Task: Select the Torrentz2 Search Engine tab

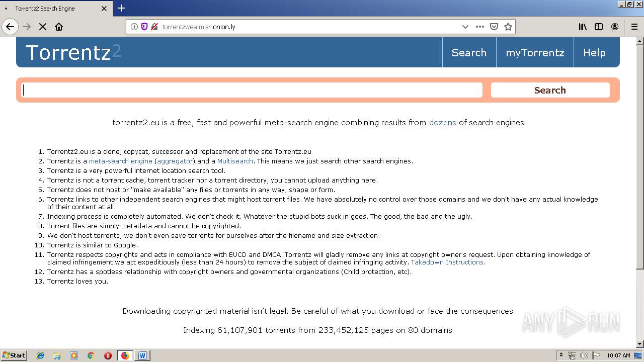Action: point(56,9)
